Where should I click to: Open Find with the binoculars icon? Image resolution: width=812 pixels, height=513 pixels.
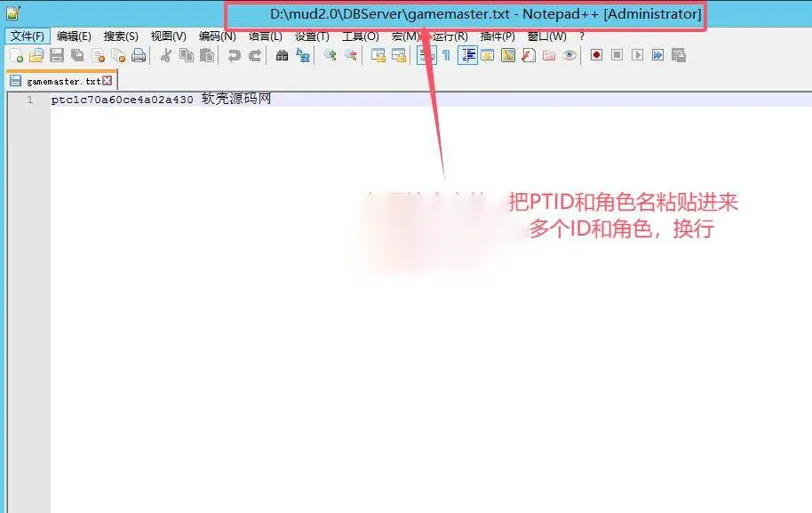coord(283,55)
